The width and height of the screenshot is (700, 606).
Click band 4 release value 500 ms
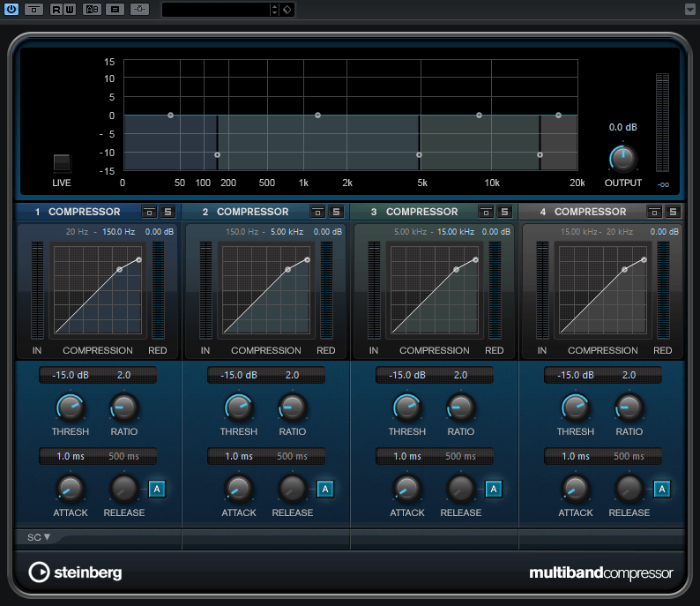pyautogui.click(x=629, y=456)
